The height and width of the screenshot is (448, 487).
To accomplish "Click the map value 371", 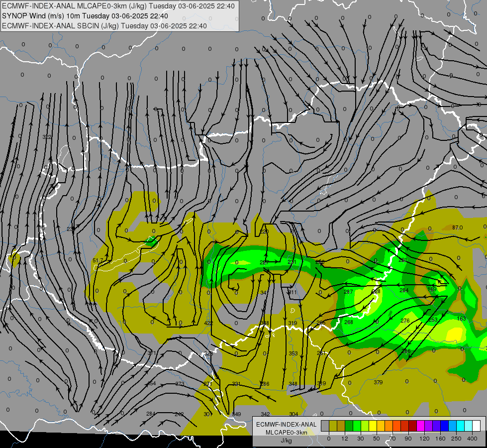I will tap(152, 353).
